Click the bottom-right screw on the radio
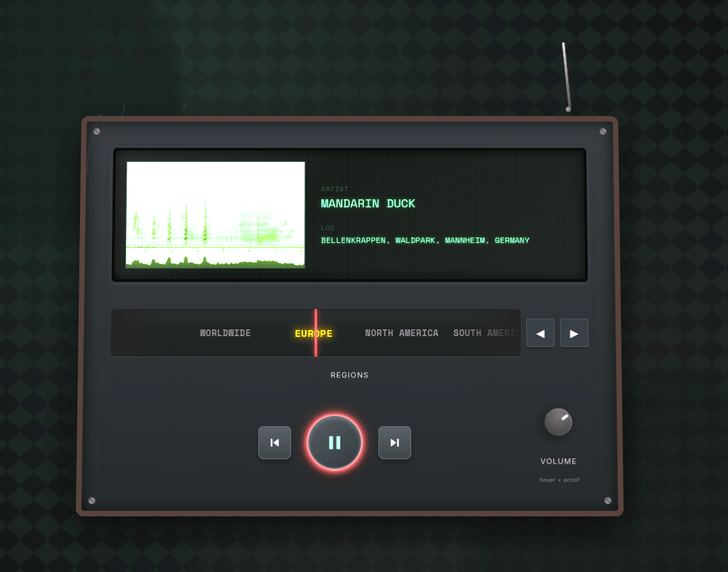This screenshot has height=572, width=728. pos(607,501)
